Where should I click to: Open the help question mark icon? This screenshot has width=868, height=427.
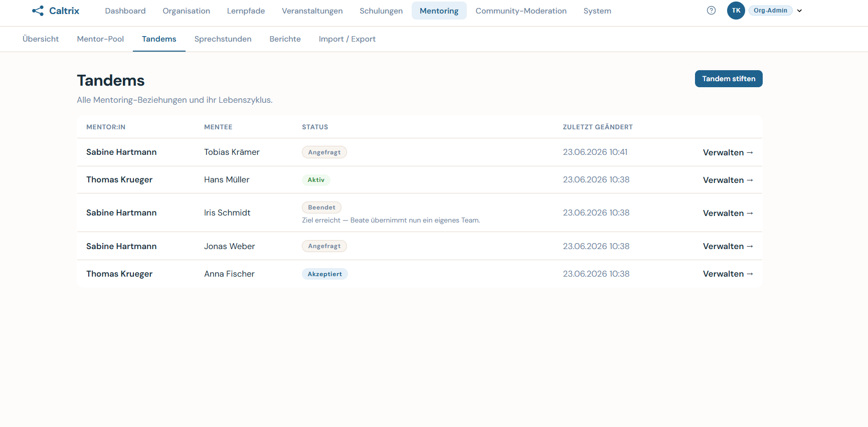click(711, 11)
